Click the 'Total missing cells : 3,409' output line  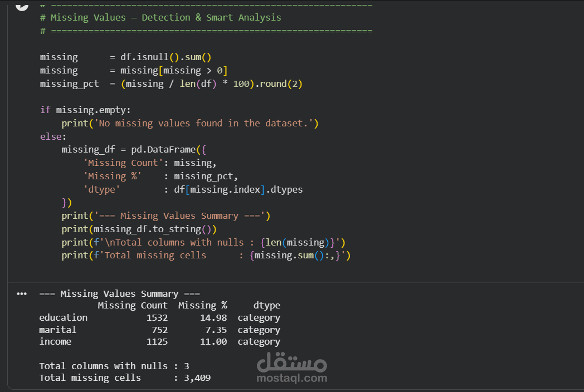click(125, 378)
